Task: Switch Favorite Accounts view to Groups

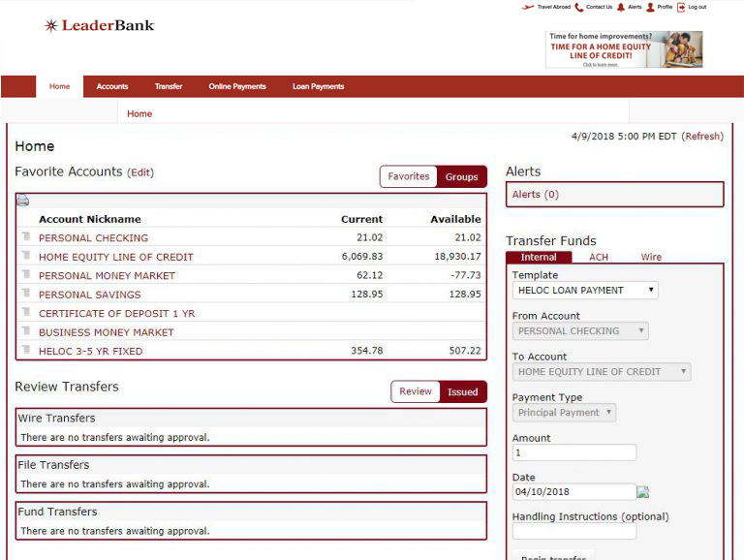Action: tap(461, 176)
